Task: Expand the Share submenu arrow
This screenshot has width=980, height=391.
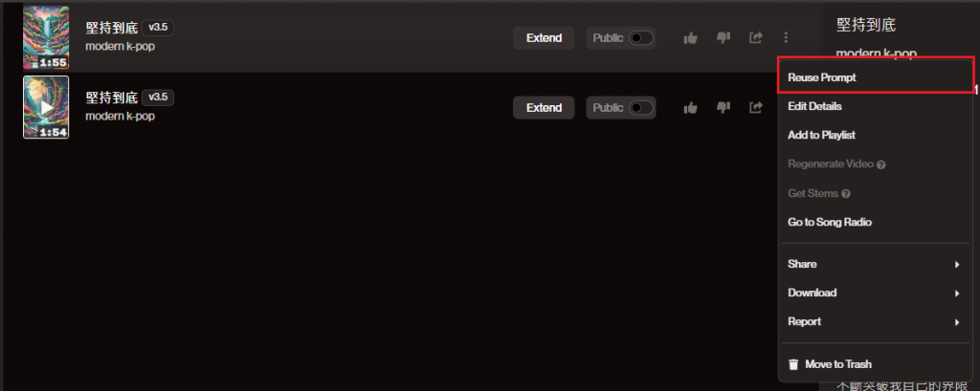Action: 957,264
